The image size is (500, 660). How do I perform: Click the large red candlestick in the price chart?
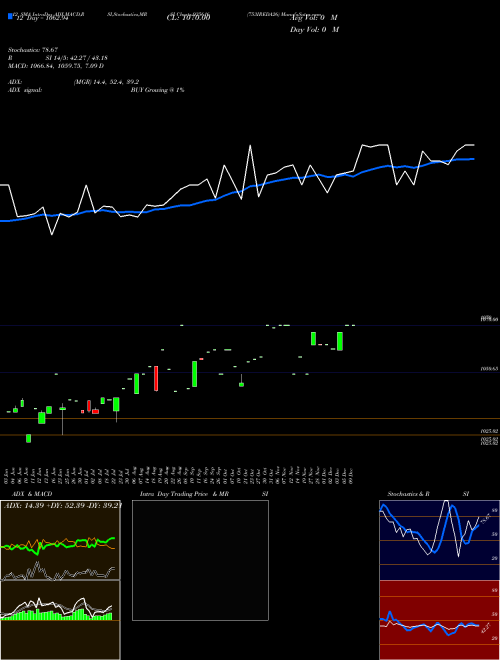coord(156,378)
